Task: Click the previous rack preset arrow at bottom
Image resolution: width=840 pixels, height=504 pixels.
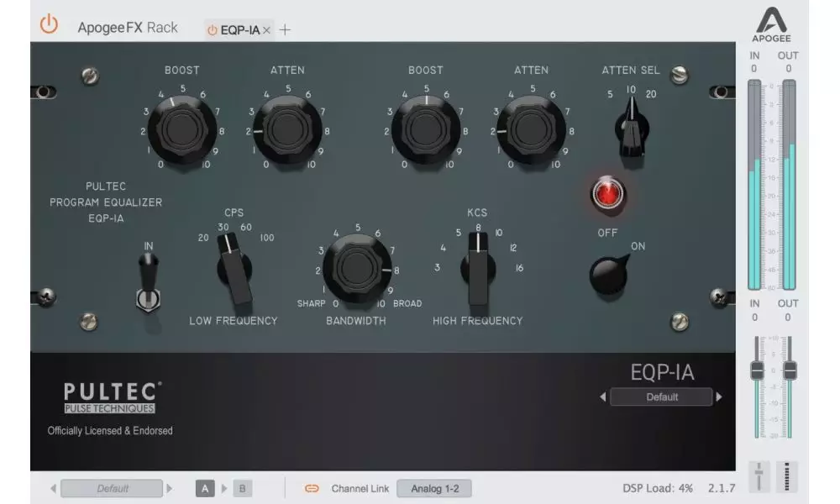Action: [53, 489]
